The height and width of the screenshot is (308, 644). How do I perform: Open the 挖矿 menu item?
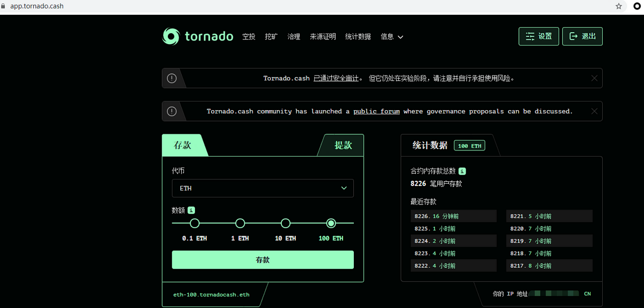pos(271,37)
